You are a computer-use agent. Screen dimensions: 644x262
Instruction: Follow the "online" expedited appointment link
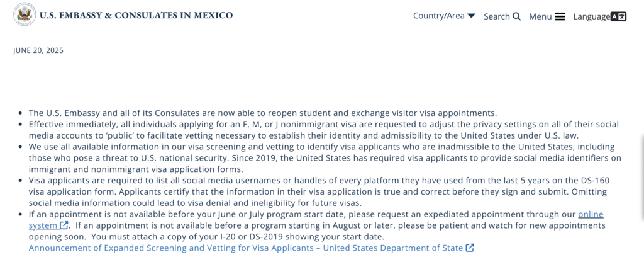[591, 214]
